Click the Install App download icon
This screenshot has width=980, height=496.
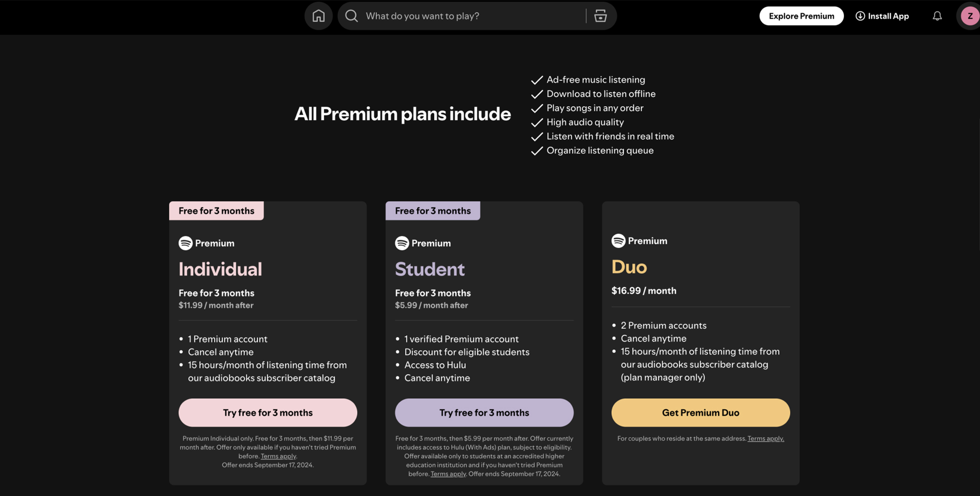860,16
